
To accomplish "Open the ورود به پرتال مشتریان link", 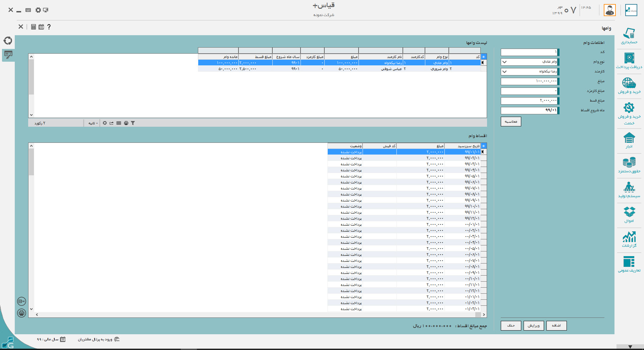I will (95, 339).
